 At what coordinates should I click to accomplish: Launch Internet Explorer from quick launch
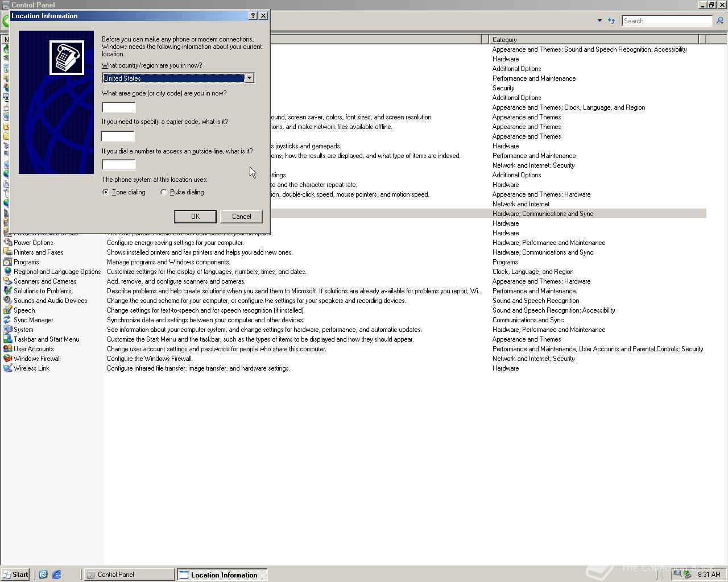click(x=56, y=575)
